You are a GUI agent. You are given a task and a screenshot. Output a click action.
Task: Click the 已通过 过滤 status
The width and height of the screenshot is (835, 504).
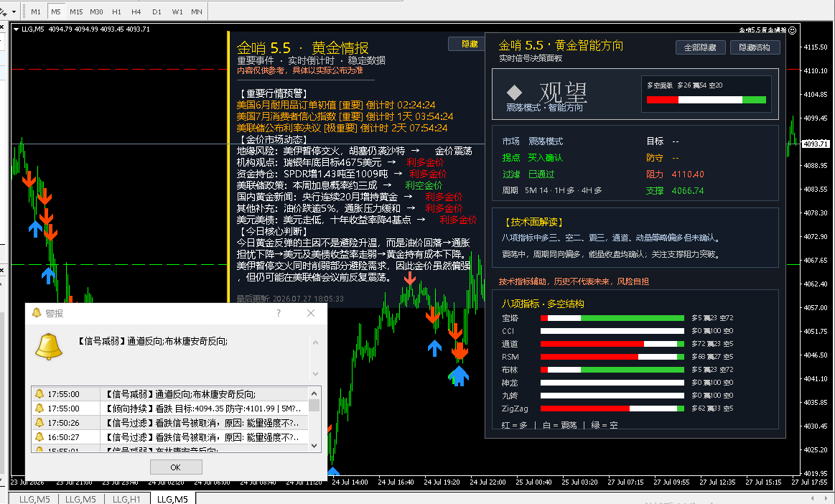[541, 174]
